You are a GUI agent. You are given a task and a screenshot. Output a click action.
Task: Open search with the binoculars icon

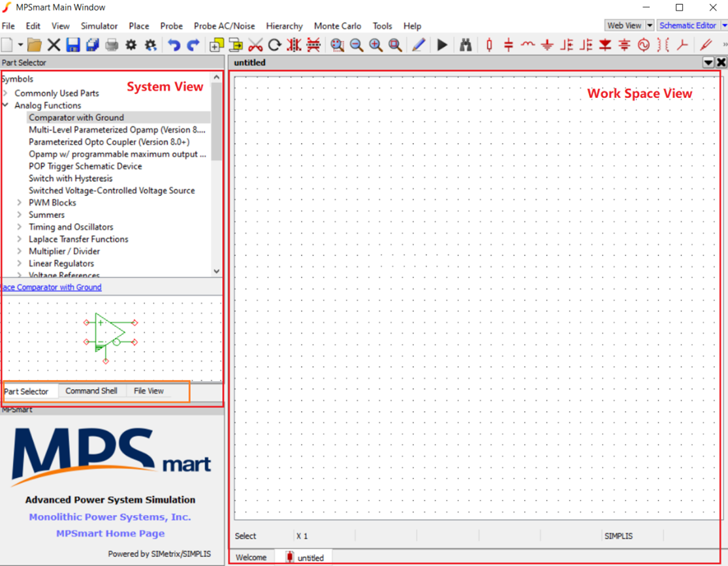(x=466, y=45)
